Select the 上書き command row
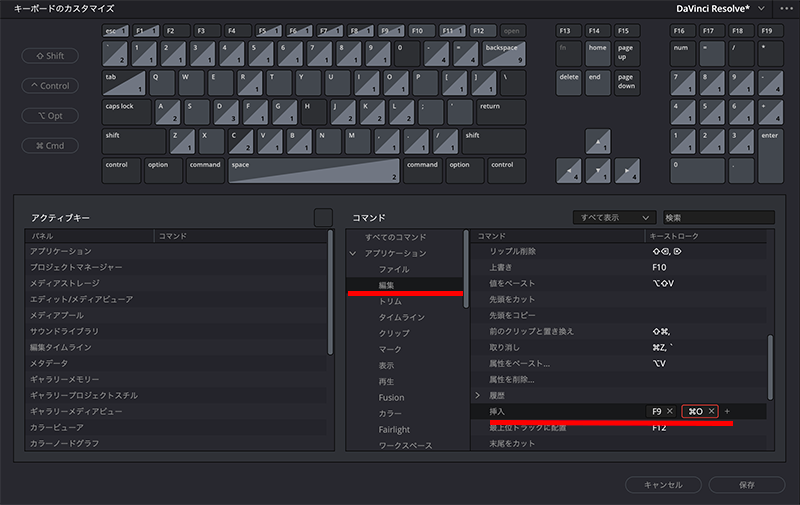This screenshot has height=505, width=800. (x=619, y=267)
